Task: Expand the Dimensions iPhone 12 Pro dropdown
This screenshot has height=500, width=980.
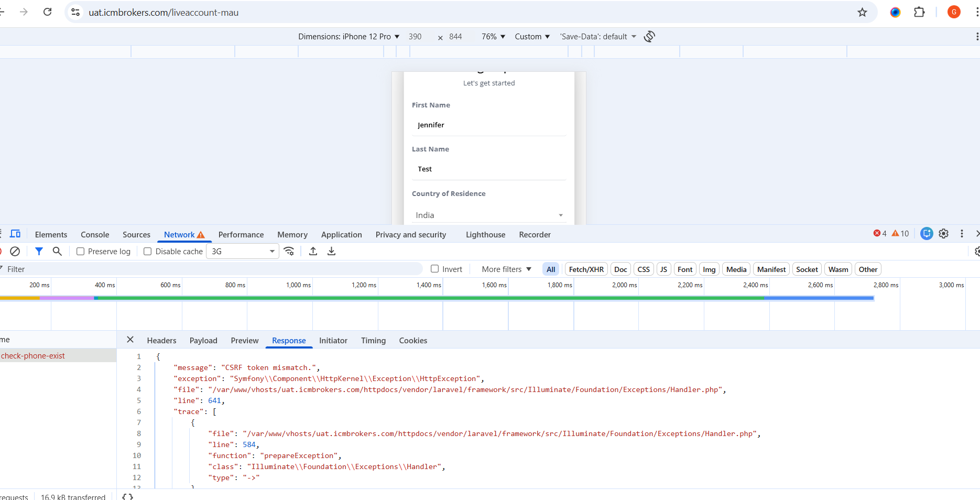Action: tap(349, 37)
